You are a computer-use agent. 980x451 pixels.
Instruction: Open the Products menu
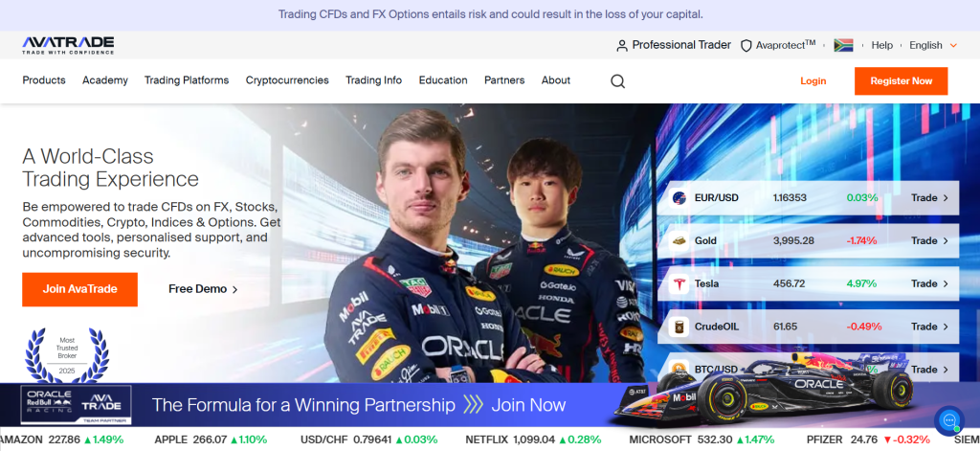click(44, 80)
